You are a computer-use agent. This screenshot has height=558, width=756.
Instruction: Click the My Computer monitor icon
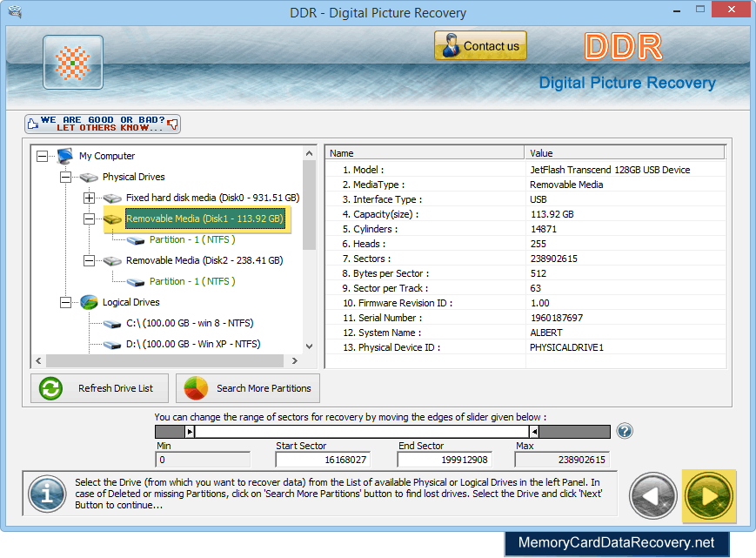click(64, 156)
